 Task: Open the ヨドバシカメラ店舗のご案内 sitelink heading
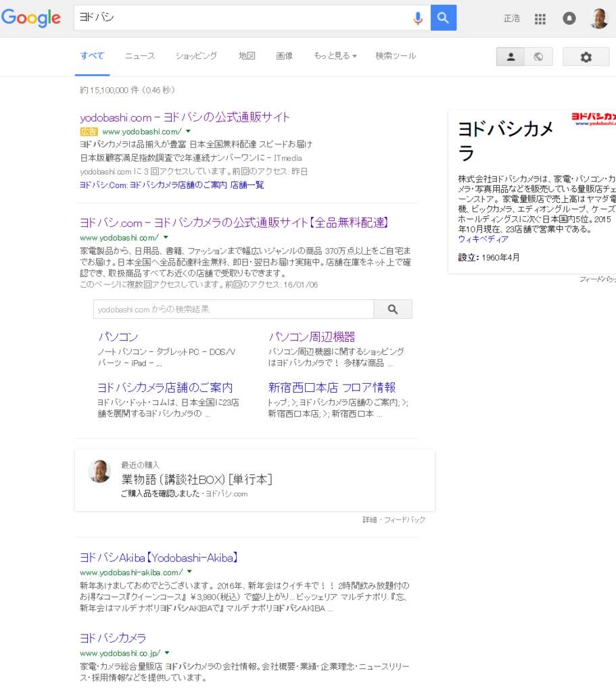click(x=165, y=387)
